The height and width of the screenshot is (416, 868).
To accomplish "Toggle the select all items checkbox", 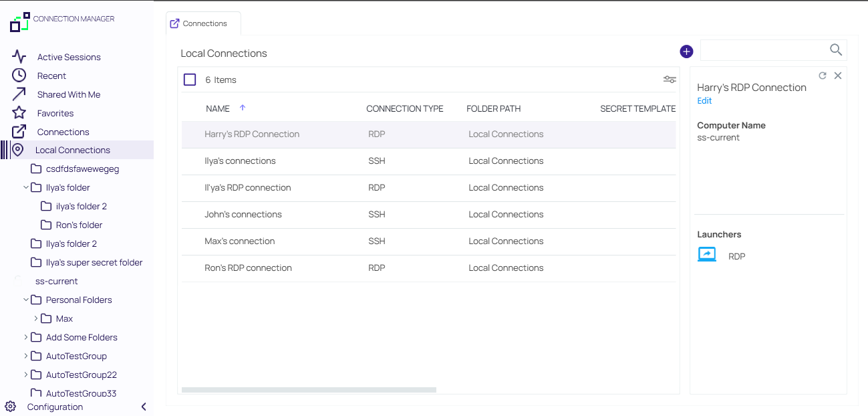I will (x=190, y=80).
